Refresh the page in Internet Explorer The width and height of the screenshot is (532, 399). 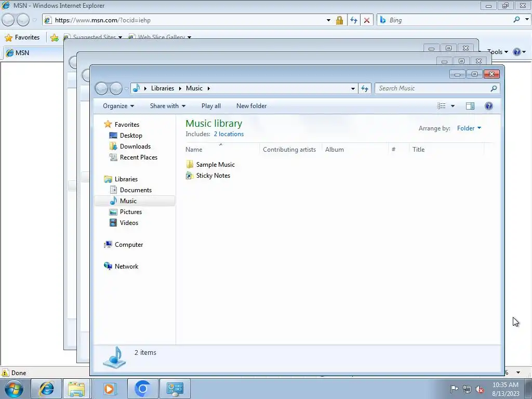click(353, 20)
